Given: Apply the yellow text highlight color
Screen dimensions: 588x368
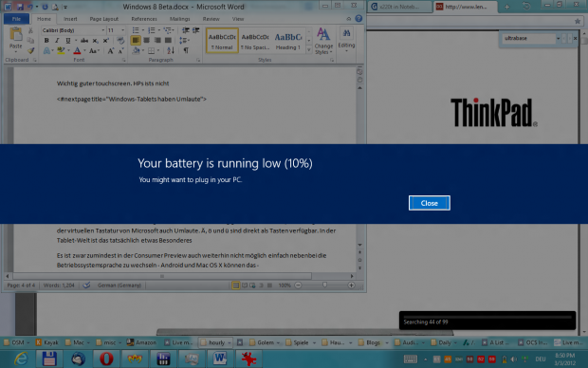Looking at the screenshot, I should pyautogui.click(x=61, y=50).
